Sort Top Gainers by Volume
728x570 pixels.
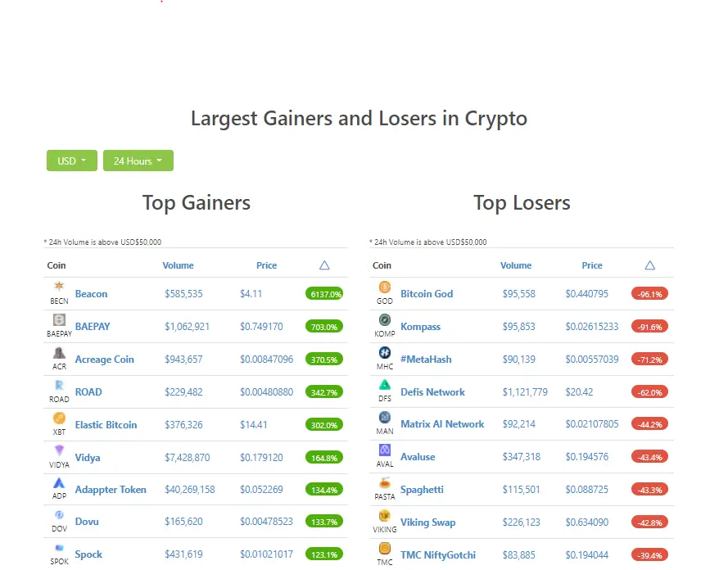(x=178, y=265)
